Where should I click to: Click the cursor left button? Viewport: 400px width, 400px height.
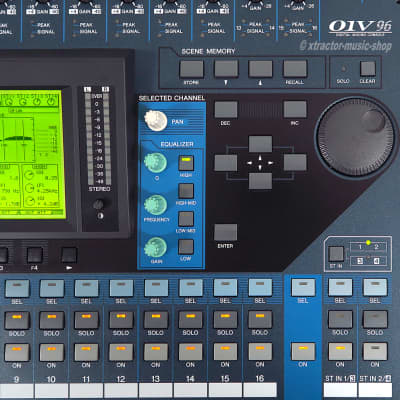click(x=226, y=162)
